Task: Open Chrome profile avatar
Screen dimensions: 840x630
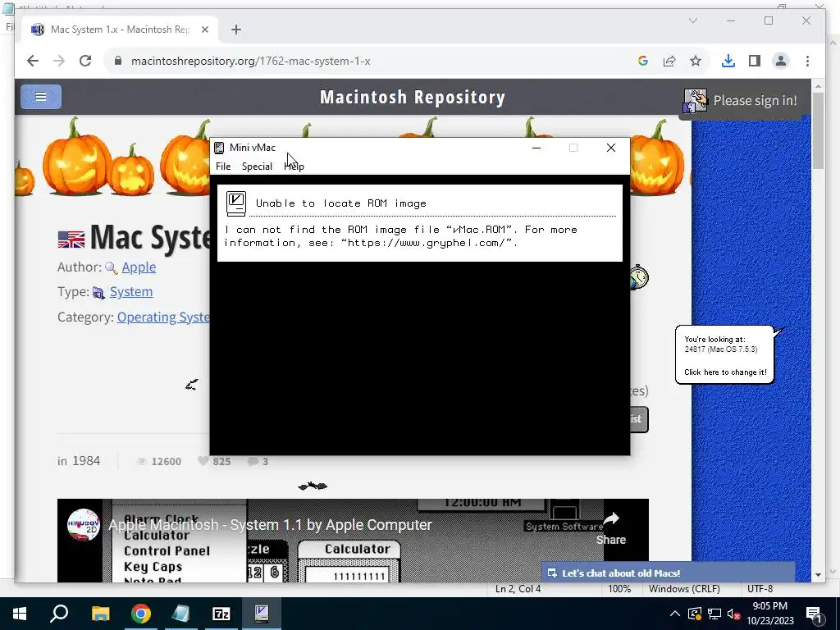Action: (x=781, y=61)
